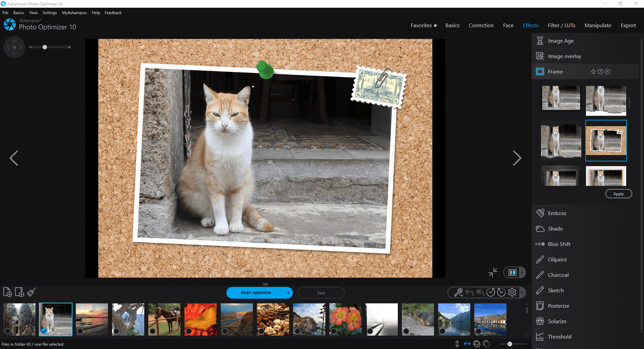Rotate the image 90 degrees counterclockwise
The height and width of the screenshot is (349, 644).
tap(490, 292)
